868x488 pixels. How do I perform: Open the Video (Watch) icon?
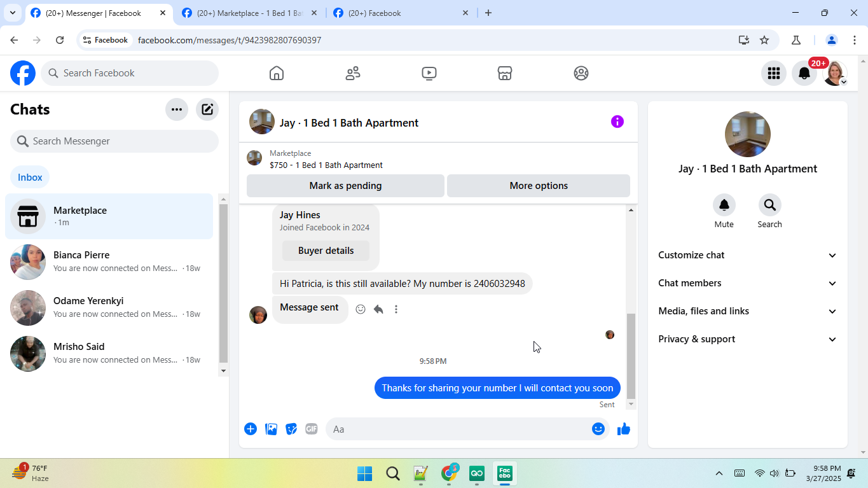coord(429,73)
